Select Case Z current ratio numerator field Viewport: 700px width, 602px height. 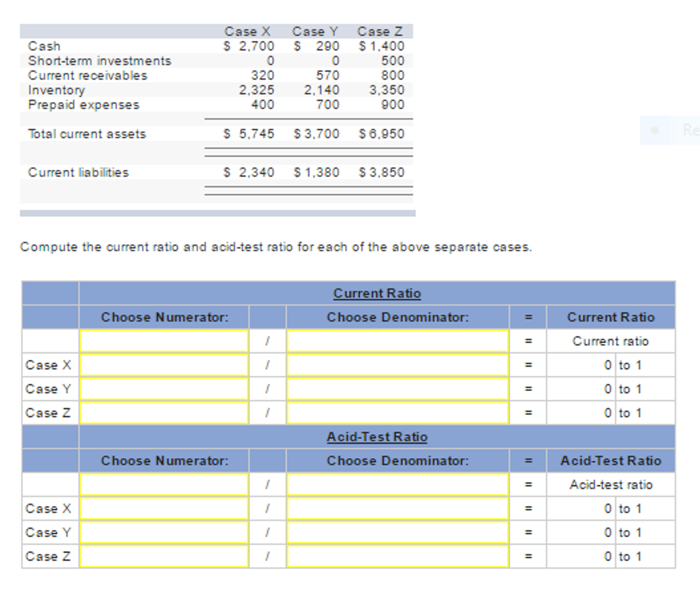tap(164, 413)
